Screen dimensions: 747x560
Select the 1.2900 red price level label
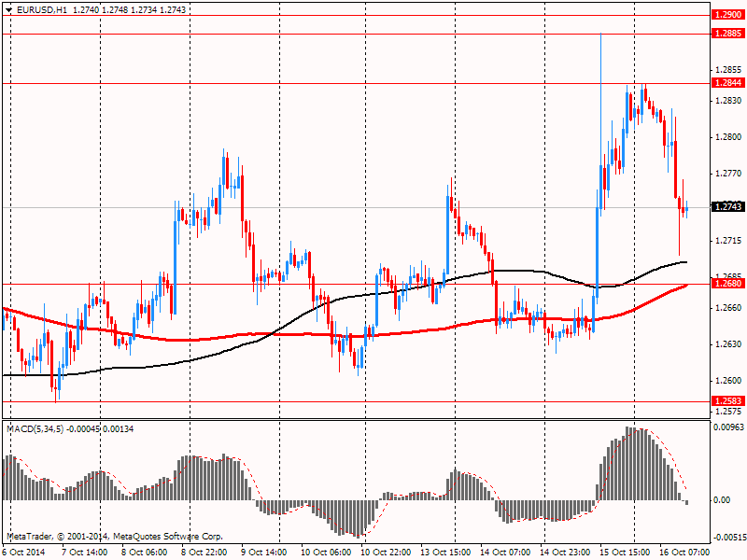[728, 15]
